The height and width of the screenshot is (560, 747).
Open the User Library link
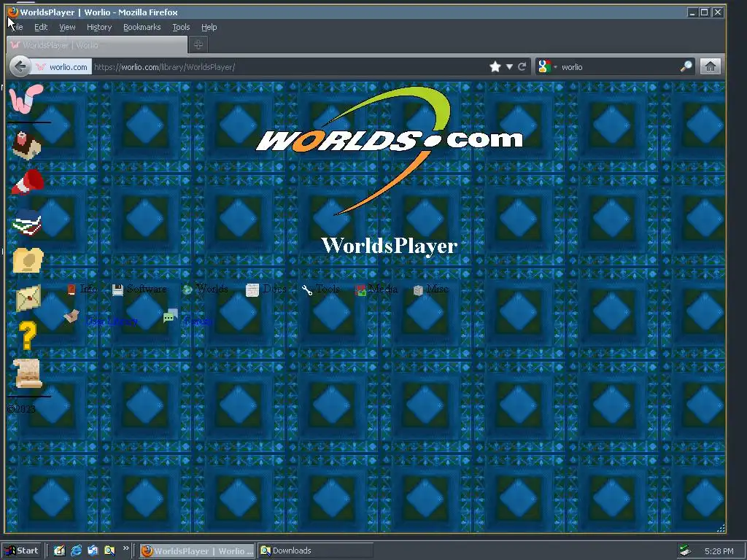coord(112,322)
